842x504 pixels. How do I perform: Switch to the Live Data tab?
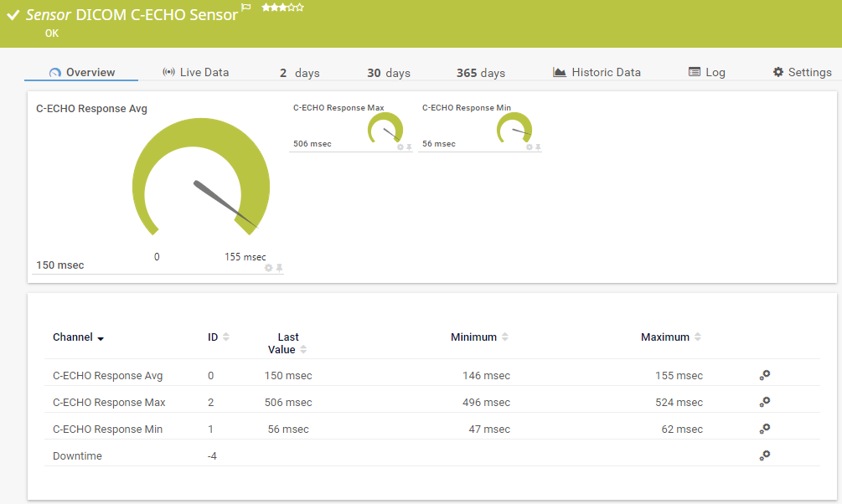tap(195, 73)
